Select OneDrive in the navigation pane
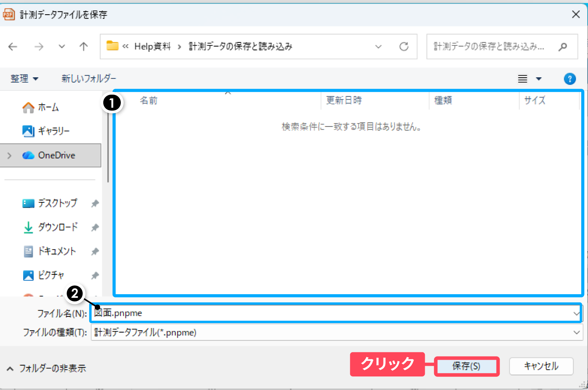The image size is (588, 390). click(51, 155)
